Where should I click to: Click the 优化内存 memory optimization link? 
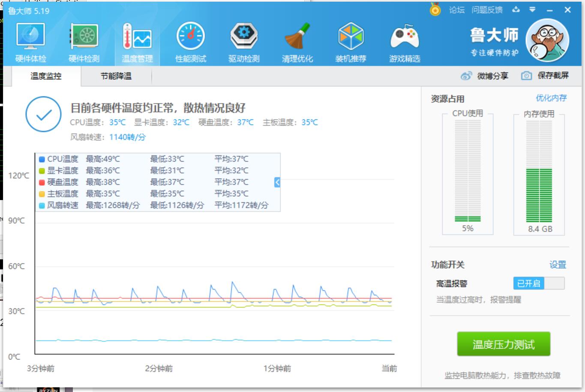click(551, 99)
